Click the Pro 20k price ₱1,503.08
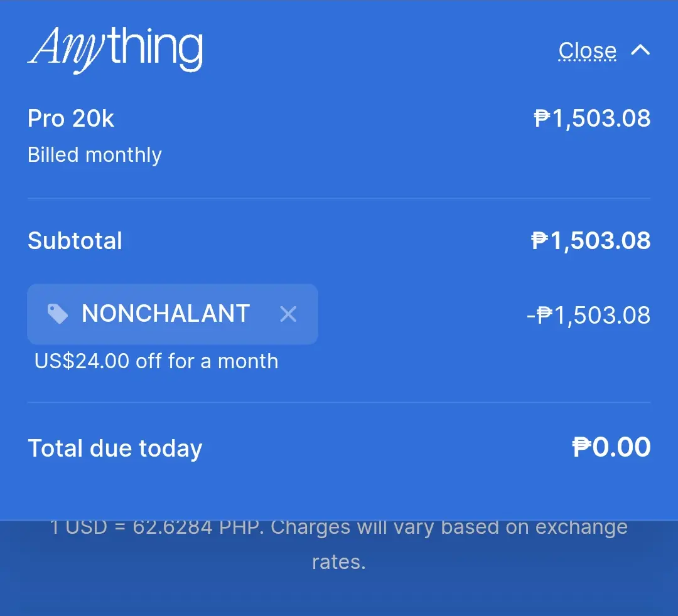678x616 pixels. click(x=592, y=119)
